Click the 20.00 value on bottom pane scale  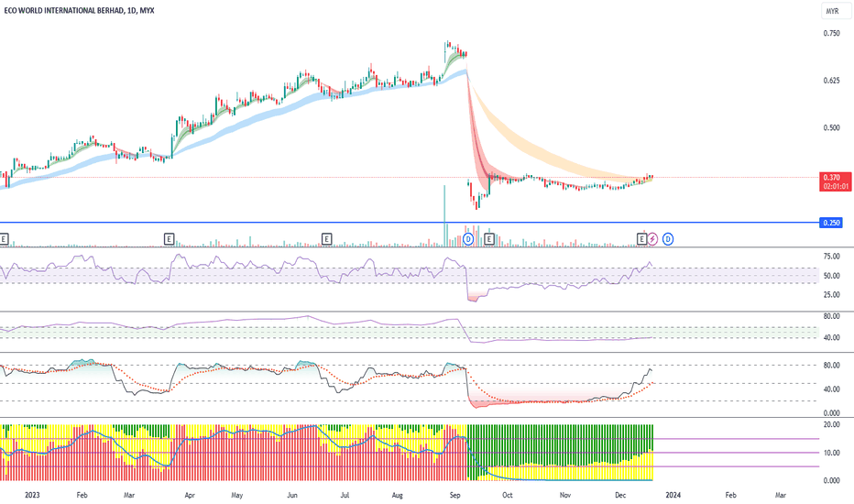pos(831,424)
